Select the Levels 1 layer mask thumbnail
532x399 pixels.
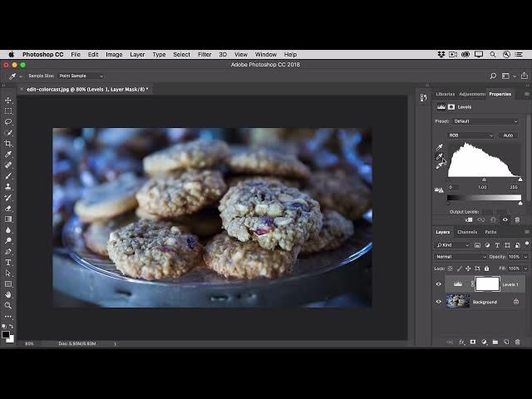pos(487,284)
